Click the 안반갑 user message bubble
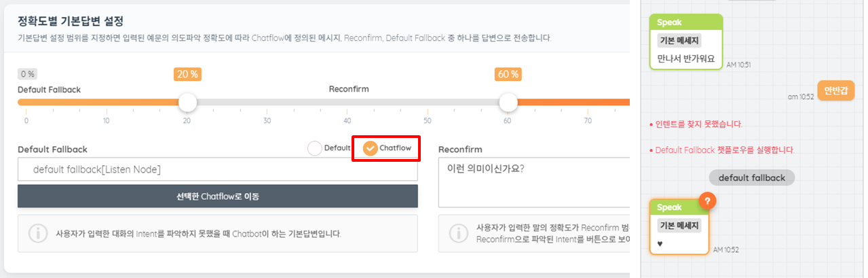Viewport: 868px width, 278px height. (x=836, y=90)
